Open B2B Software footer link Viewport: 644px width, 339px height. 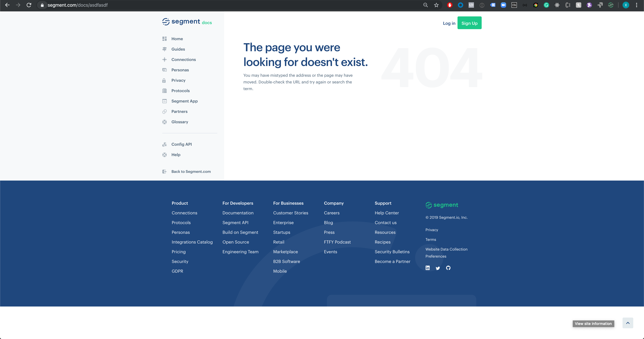click(x=286, y=262)
